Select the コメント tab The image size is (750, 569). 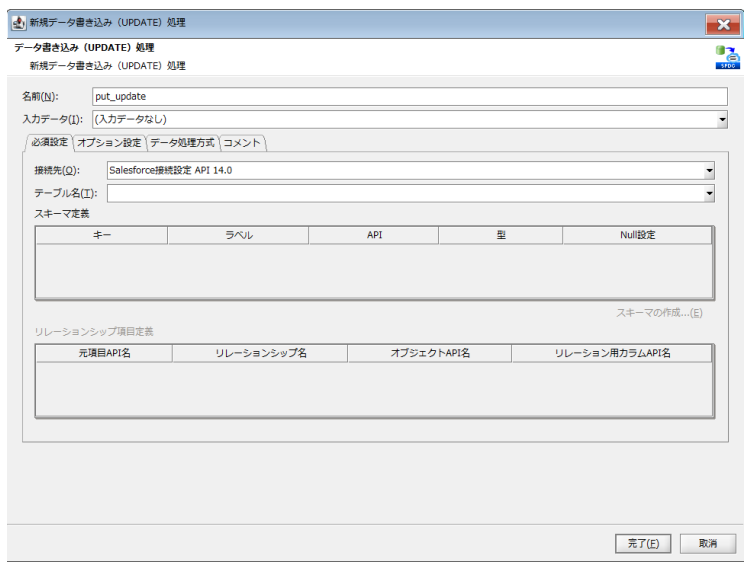pyautogui.click(x=242, y=143)
